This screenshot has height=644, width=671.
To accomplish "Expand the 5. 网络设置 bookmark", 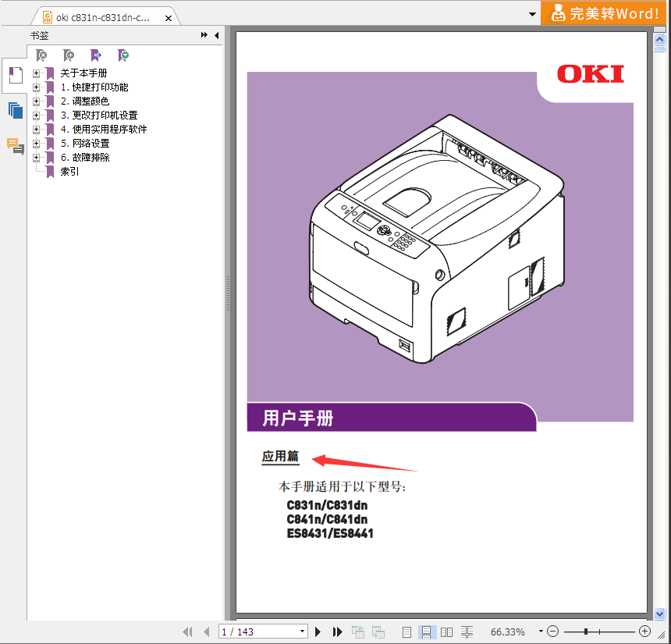I will click(36, 144).
